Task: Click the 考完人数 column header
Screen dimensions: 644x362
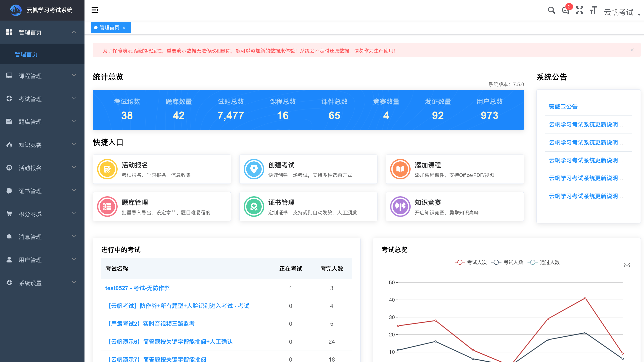Action: point(332,269)
